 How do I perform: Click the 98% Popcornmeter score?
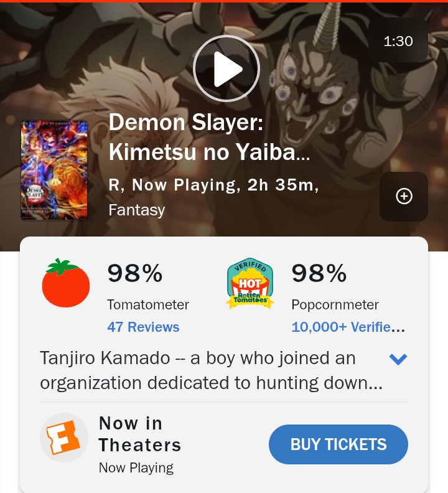click(319, 273)
